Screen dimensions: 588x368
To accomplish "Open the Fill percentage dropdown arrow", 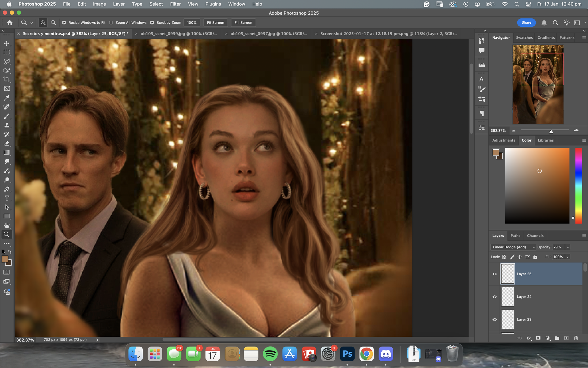I will tap(567, 257).
